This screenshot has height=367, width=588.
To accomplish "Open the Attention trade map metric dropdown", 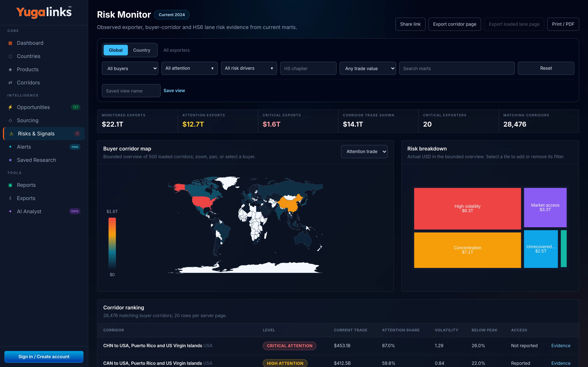I will coord(364,151).
